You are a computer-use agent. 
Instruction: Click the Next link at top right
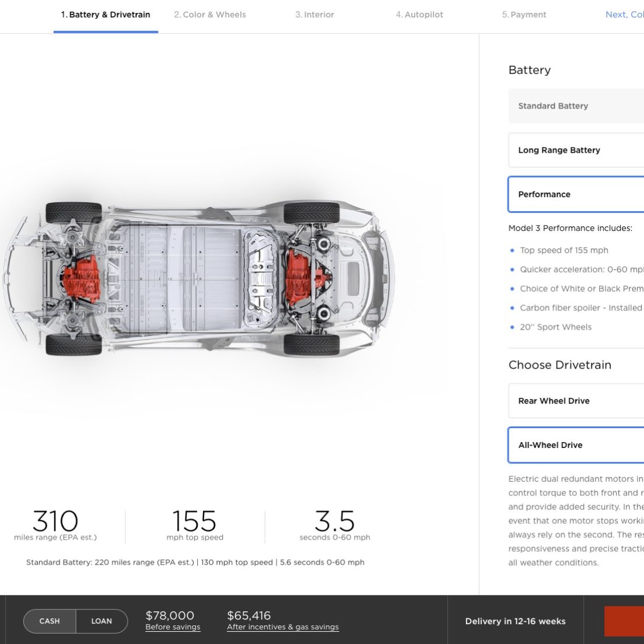pos(625,15)
